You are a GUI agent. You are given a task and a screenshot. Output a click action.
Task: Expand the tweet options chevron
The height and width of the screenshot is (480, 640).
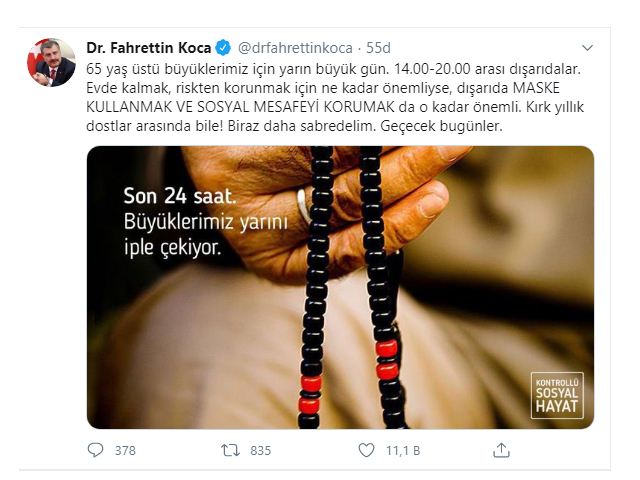[x=587, y=48]
